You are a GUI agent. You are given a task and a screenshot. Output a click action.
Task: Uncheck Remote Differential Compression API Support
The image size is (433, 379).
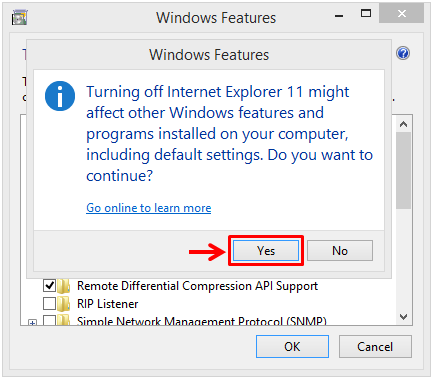click(49, 286)
